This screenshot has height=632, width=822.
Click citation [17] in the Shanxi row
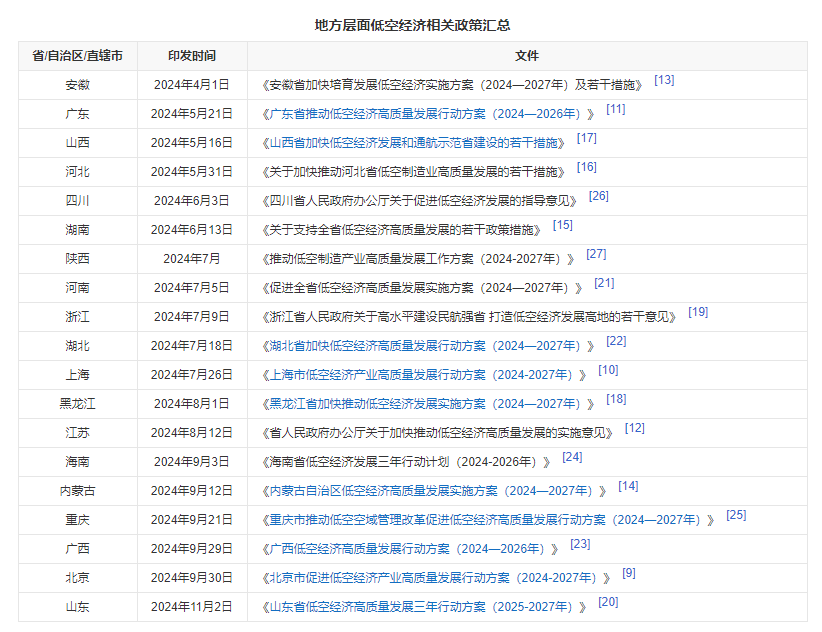pos(587,138)
